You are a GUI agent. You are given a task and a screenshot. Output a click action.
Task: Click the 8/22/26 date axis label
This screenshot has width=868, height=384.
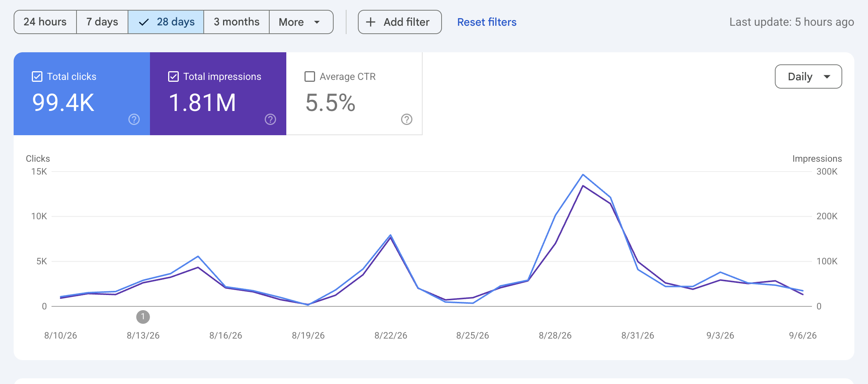(391, 336)
